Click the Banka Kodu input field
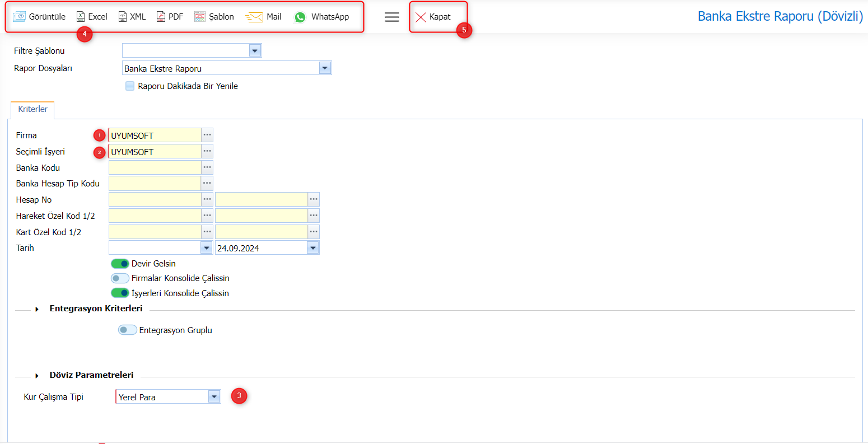 [x=155, y=167]
